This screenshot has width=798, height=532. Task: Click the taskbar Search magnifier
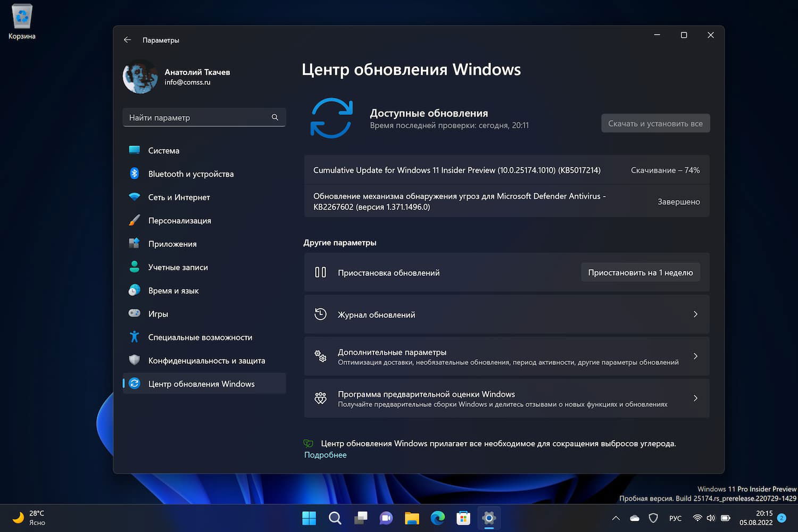[335, 518]
